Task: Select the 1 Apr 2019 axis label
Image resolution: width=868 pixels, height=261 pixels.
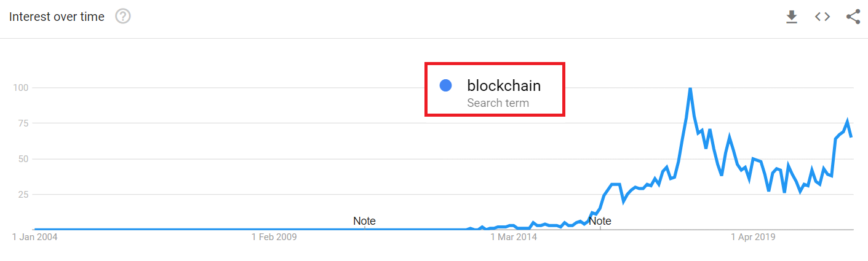Action: tap(754, 236)
